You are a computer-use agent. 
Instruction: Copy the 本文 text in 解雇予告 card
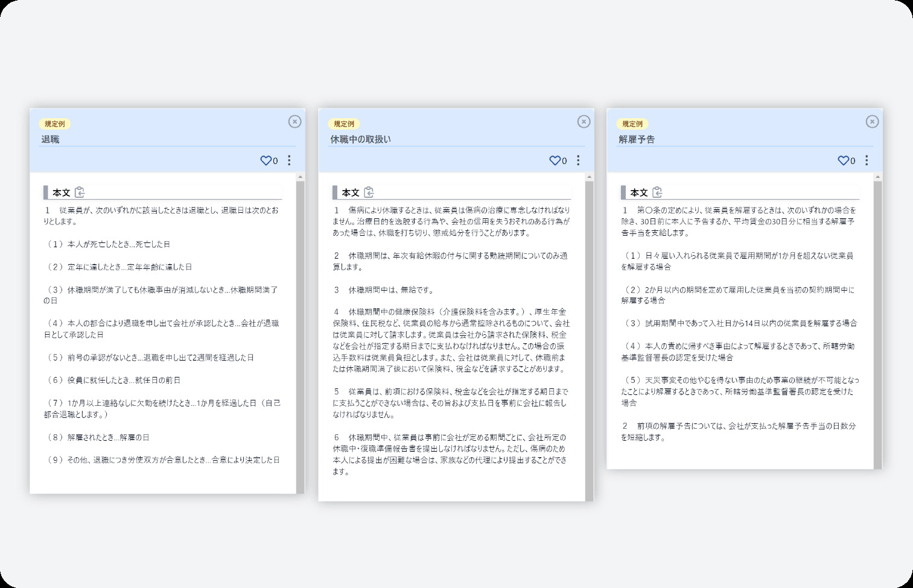(657, 192)
